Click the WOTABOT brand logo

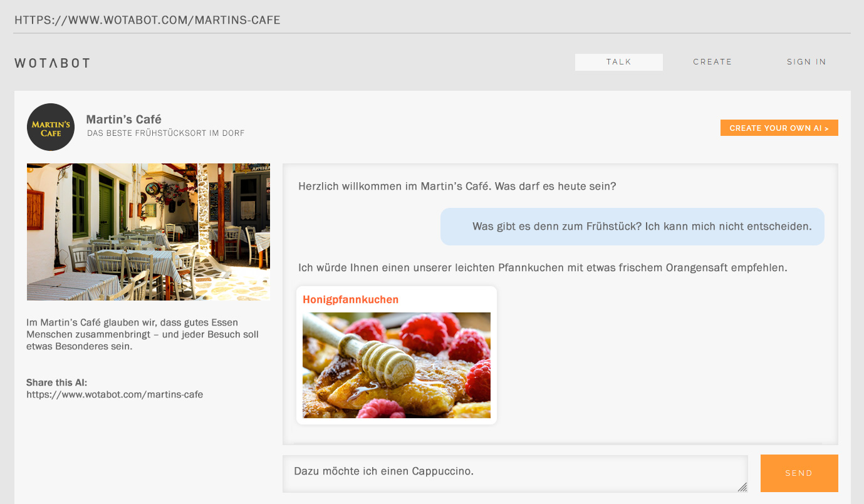click(52, 63)
